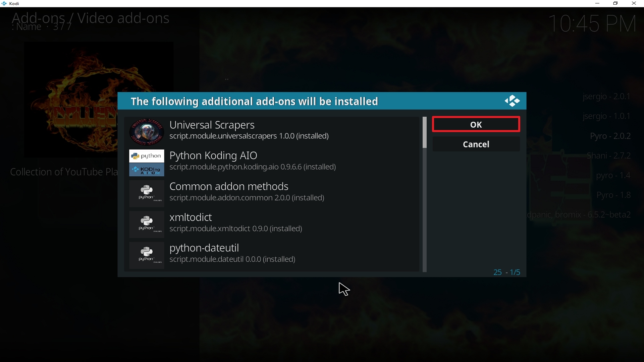Click version Pyro - 1.8 in background
Image resolution: width=644 pixels, height=362 pixels.
614,195
